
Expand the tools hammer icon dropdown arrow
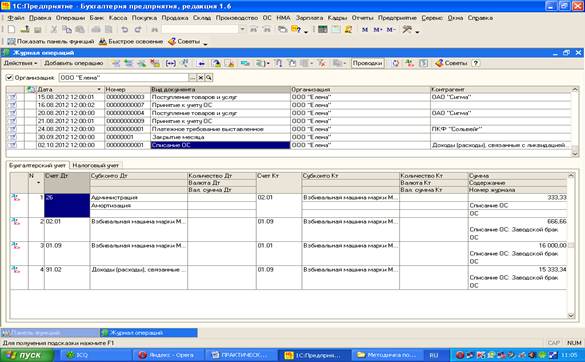[417, 31]
